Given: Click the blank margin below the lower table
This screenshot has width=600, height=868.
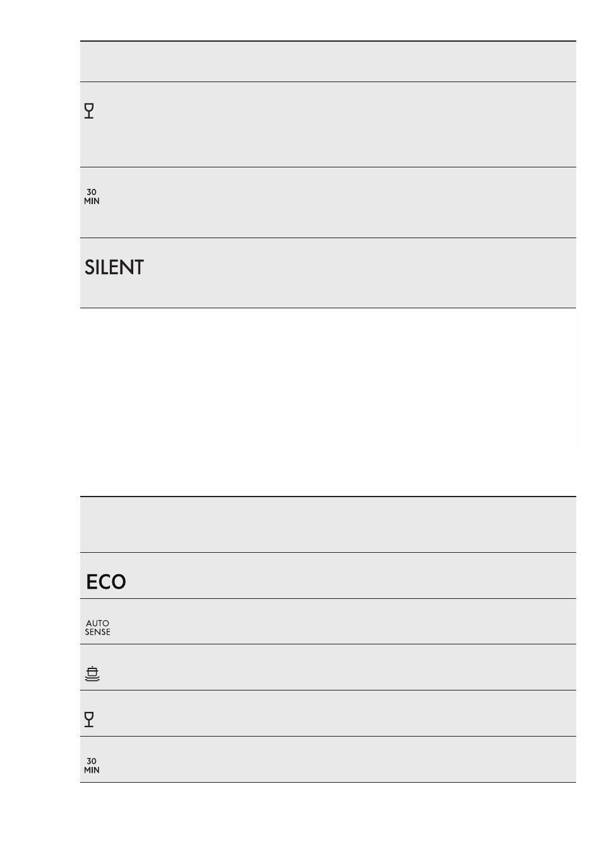Looking at the screenshot, I should click(x=328, y=825).
